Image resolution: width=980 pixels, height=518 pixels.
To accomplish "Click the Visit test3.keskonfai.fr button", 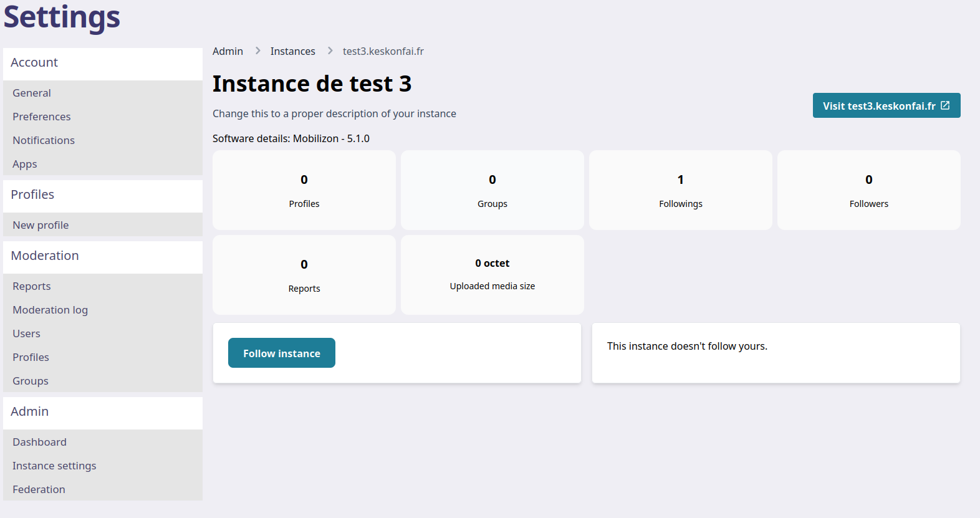I will (x=886, y=105).
